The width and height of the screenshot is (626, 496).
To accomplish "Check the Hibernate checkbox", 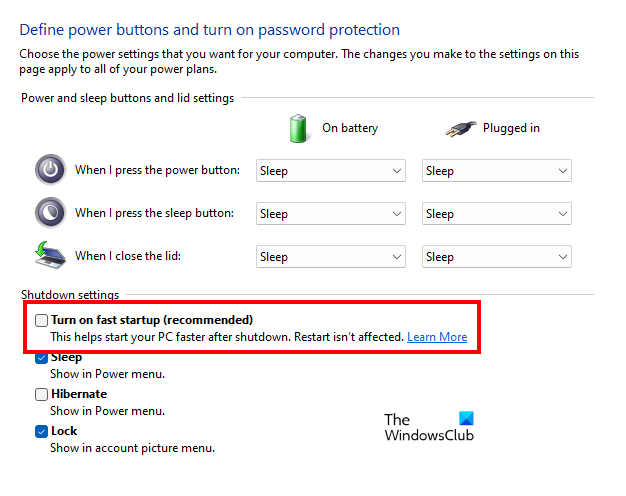I will coord(41,394).
